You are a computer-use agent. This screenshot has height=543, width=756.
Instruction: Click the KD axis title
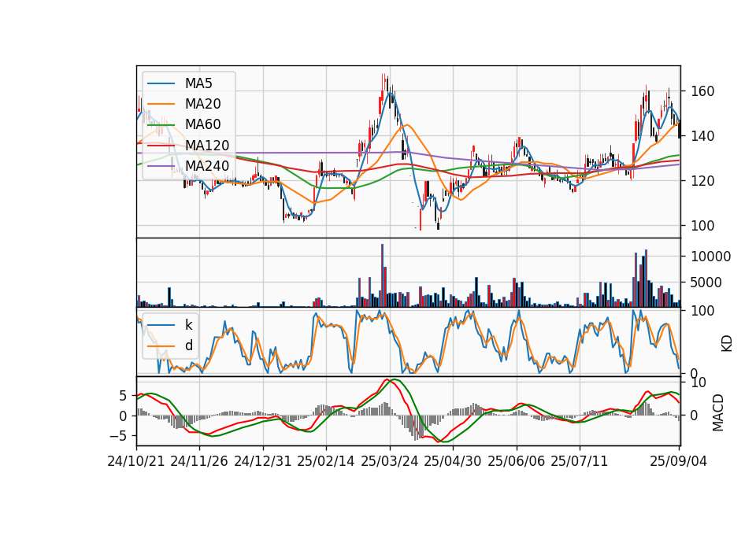click(x=726, y=344)
